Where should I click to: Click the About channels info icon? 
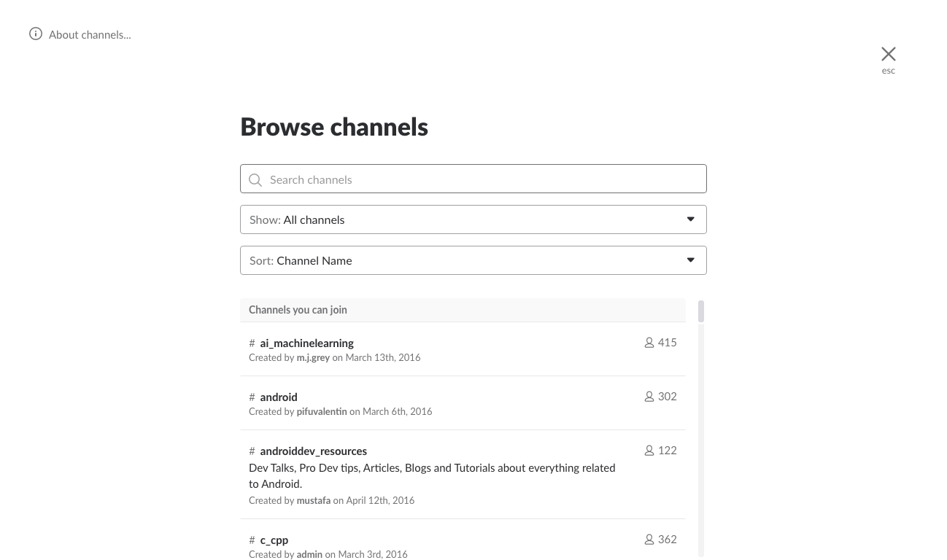pos(36,34)
